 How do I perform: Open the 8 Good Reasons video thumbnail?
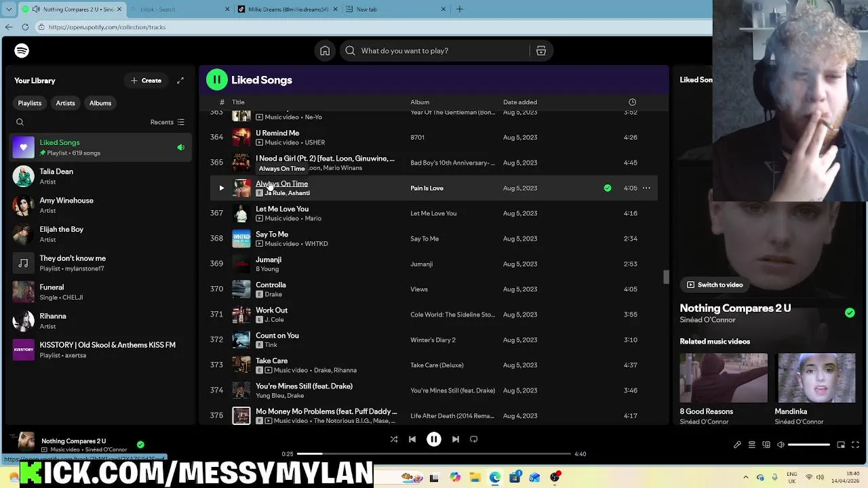click(724, 378)
